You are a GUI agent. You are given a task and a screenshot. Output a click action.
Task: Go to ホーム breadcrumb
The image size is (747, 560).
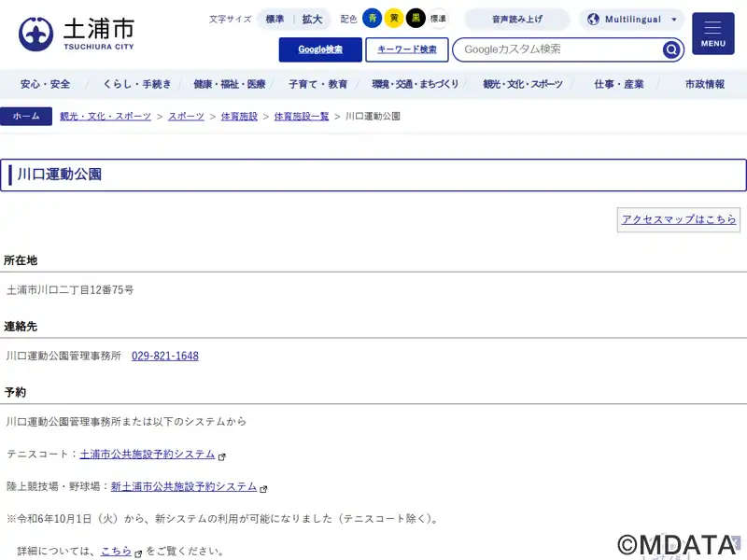pos(26,117)
